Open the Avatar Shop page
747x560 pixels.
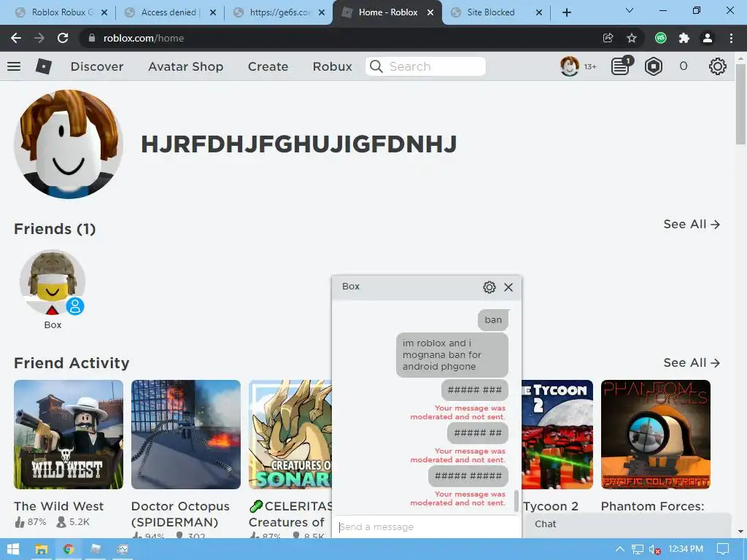(x=186, y=66)
